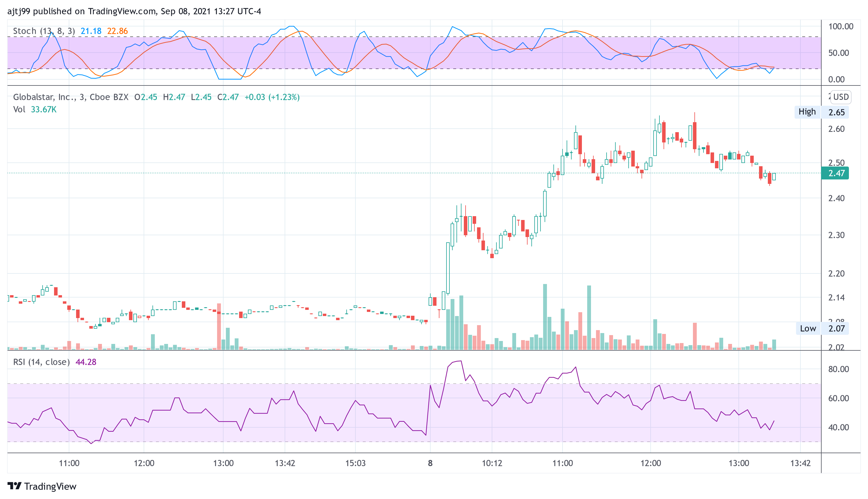868x499 pixels.
Task: Click the Vol 33.67K volume label
Action: click(x=35, y=109)
